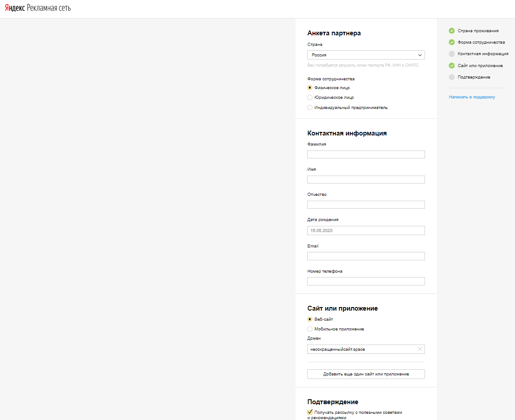Viewport: 515px width, 420px height.
Task: Click into the Фамилия input field
Action: pyautogui.click(x=366, y=154)
